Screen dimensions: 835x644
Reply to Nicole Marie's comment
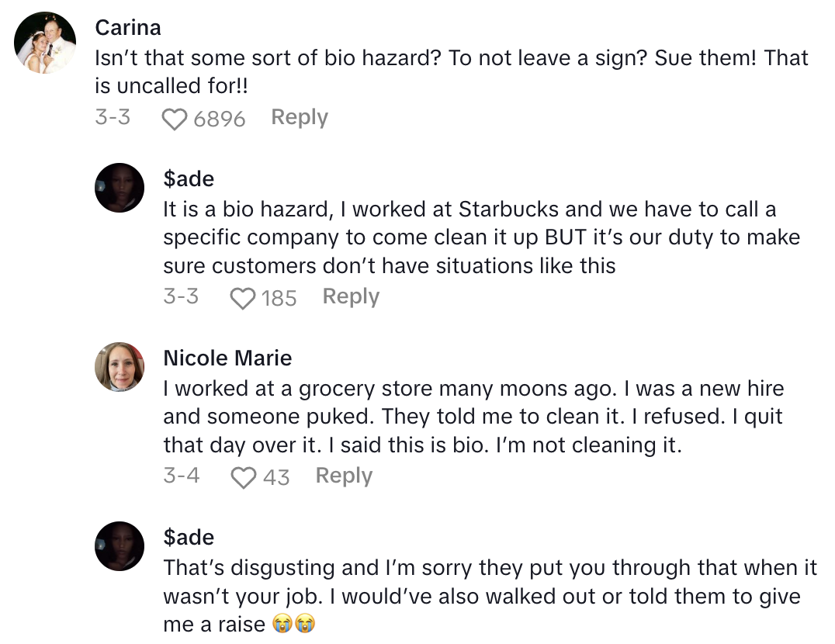pyautogui.click(x=344, y=476)
